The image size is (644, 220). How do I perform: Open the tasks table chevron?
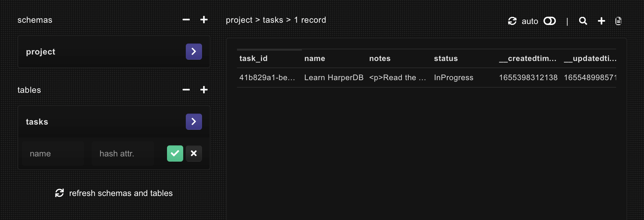[x=194, y=121]
